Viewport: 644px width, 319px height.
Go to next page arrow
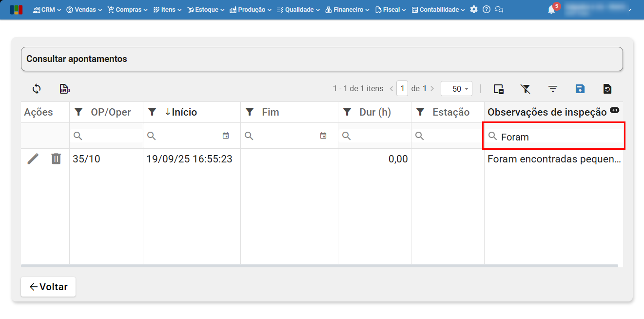[x=432, y=89]
